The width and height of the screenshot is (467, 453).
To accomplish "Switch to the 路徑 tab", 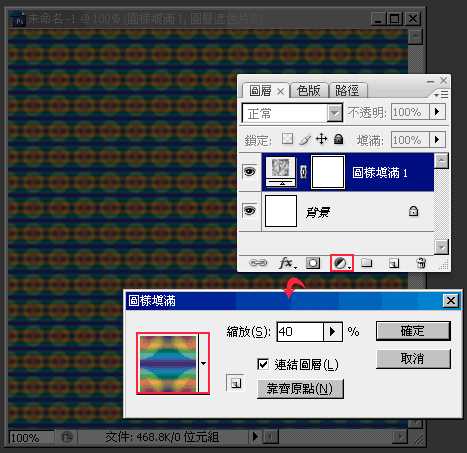I will [x=347, y=91].
